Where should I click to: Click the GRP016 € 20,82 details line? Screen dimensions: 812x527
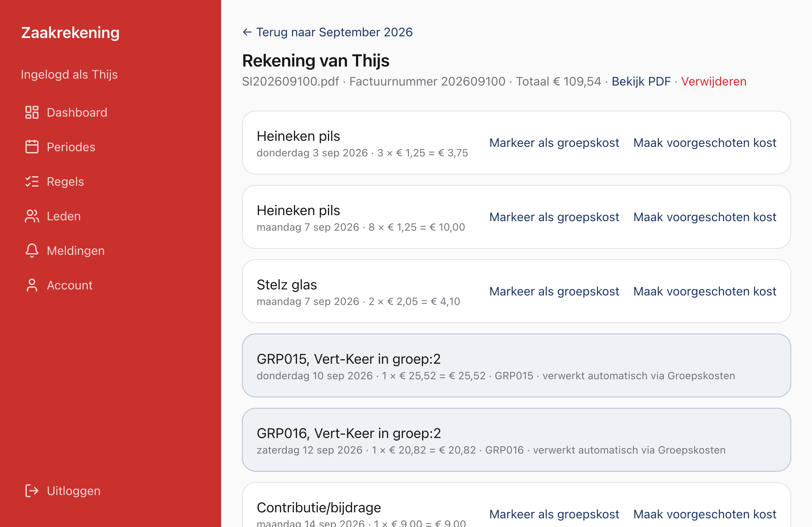coord(491,450)
